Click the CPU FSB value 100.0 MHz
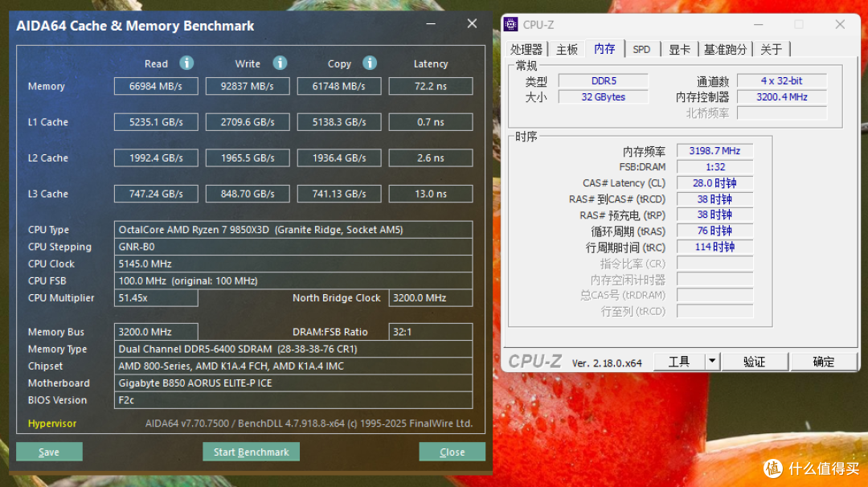 coord(293,281)
